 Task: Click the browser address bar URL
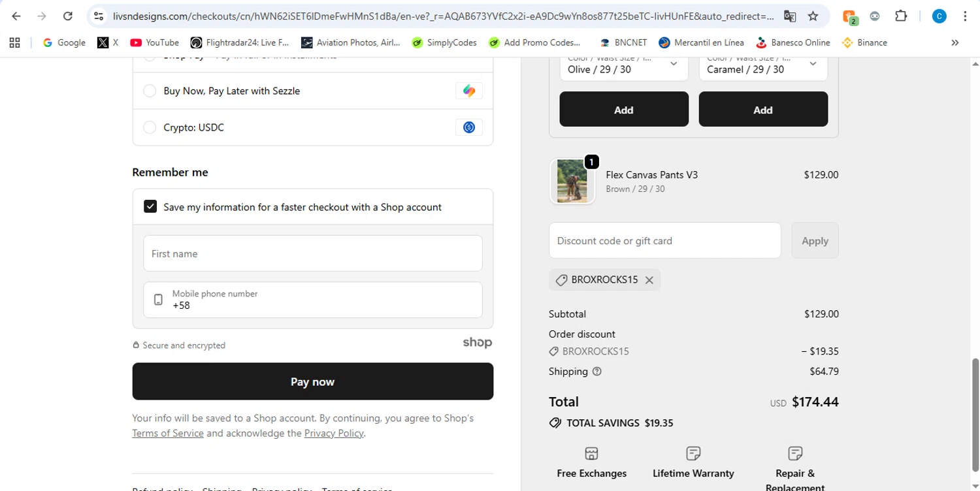click(x=443, y=16)
